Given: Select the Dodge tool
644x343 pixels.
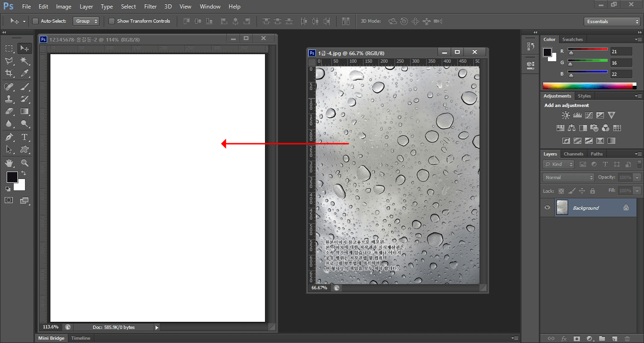Looking at the screenshot, I should click(x=25, y=124).
